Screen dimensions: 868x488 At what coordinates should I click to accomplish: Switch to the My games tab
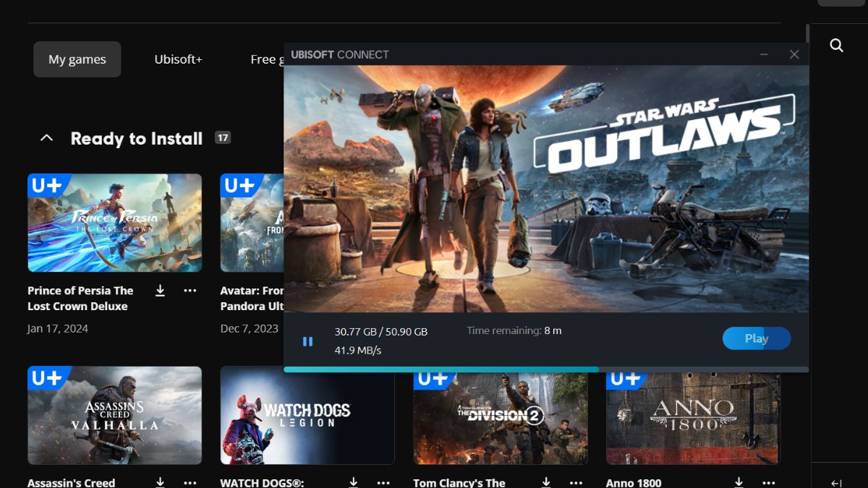point(77,59)
